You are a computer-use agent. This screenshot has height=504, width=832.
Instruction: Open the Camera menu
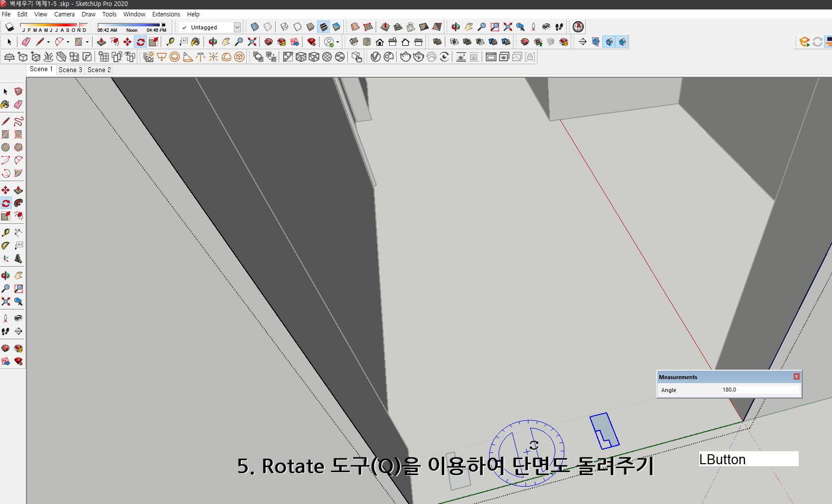64,14
